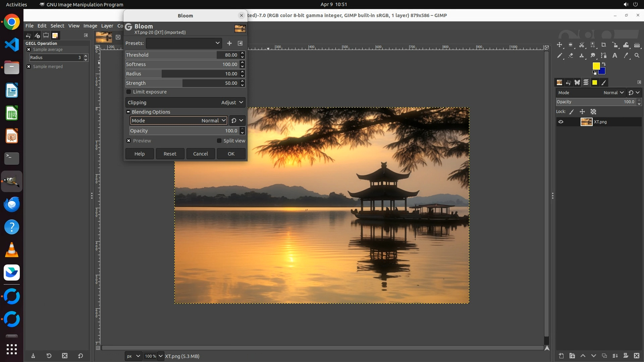Screen dimensions: 644x362
Task: Click the Reset button in Bloom dialog
Action: (170, 154)
